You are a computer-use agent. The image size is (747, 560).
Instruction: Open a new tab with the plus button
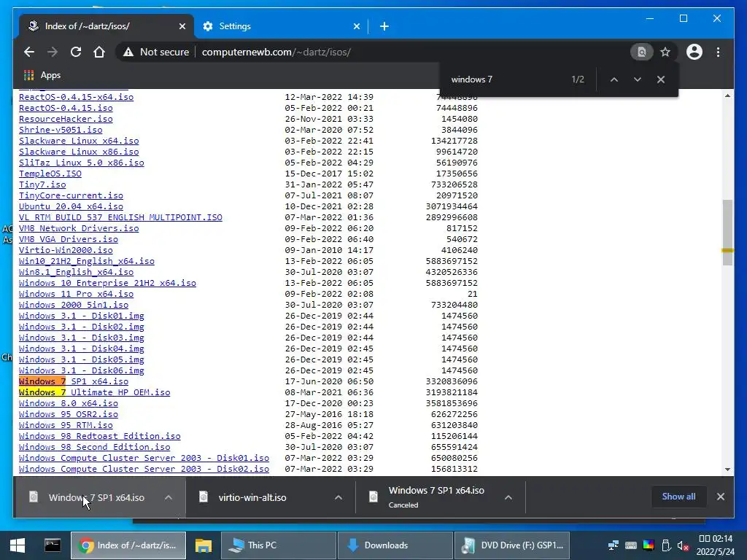pyautogui.click(x=384, y=26)
